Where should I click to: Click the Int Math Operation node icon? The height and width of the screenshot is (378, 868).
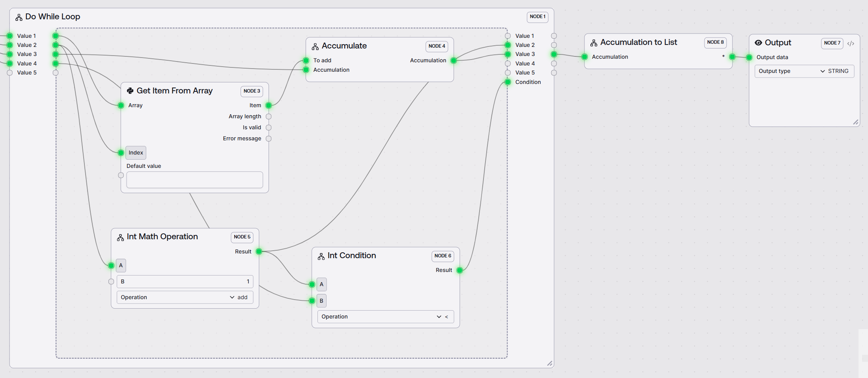[x=120, y=237]
